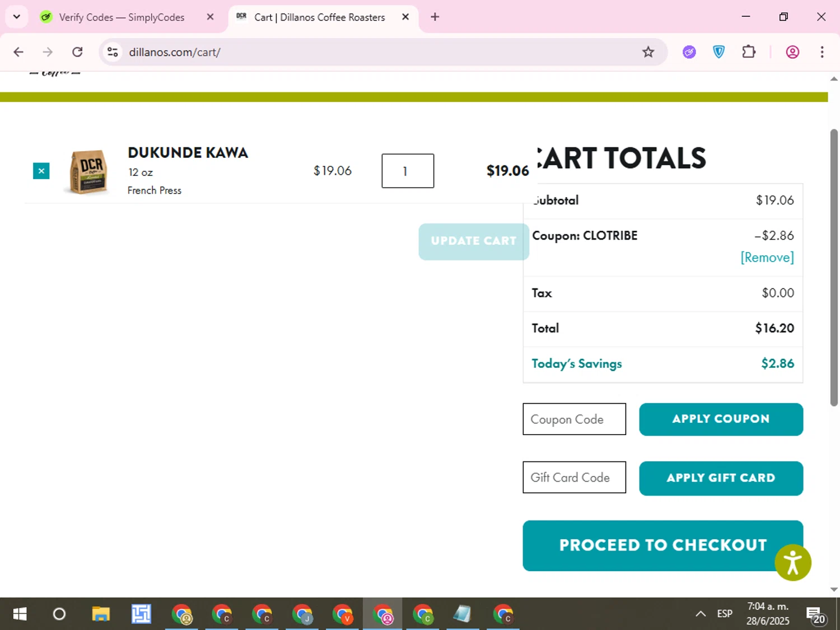Viewport: 840px width, 630px height.
Task: Go forward in browser history
Action: [x=48, y=52]
